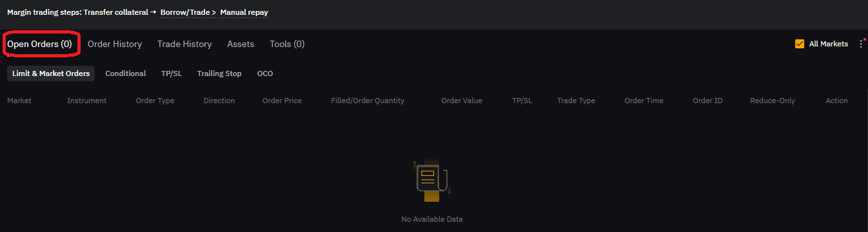
Task: Select the Trailing Stop filter
Action: coord(219,73)
